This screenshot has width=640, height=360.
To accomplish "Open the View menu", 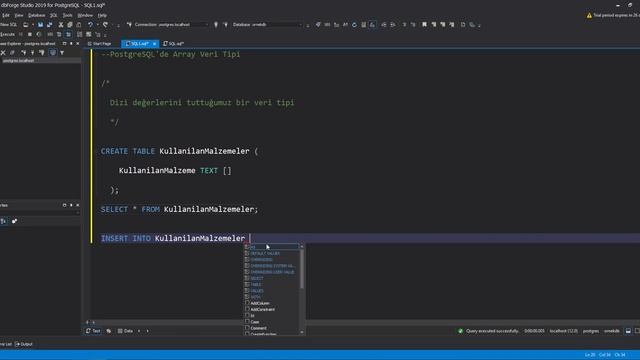I will coord(19,15).
